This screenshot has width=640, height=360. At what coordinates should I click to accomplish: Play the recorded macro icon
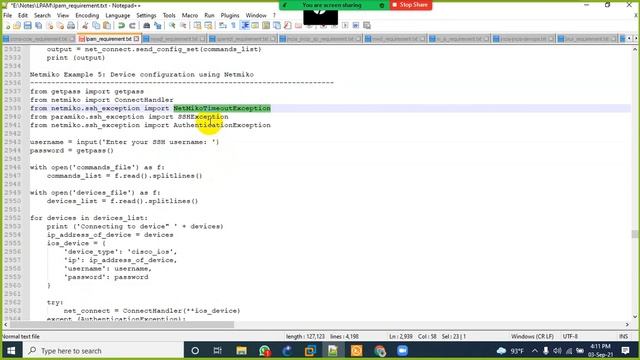(345, 26)
